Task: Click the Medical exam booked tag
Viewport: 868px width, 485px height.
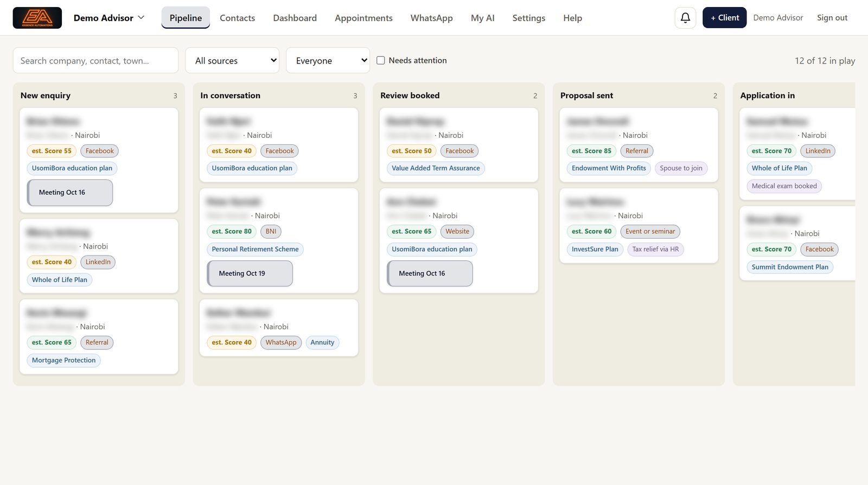Action: click(x=784, y=186)
